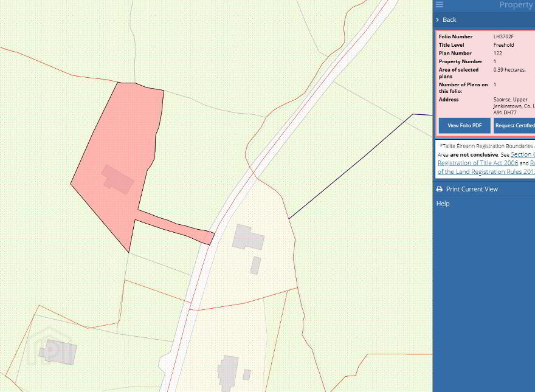Click building footprint inside pink parcel

(118, 179)
